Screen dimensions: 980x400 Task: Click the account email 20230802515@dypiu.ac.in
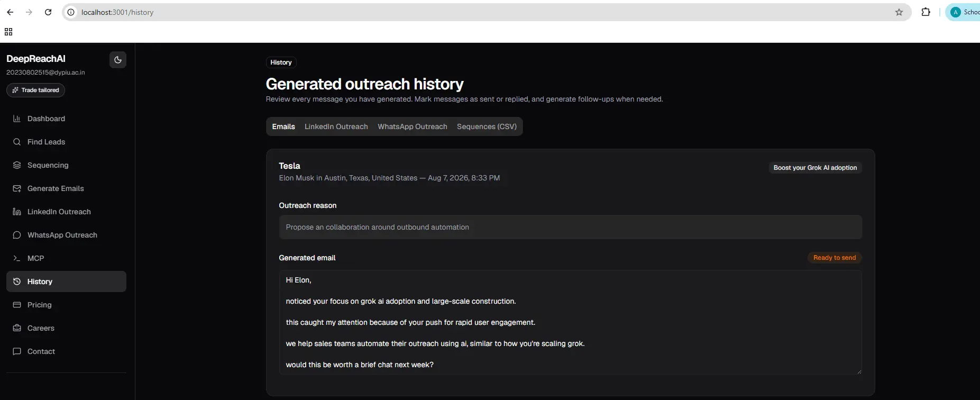pos(45,72)
